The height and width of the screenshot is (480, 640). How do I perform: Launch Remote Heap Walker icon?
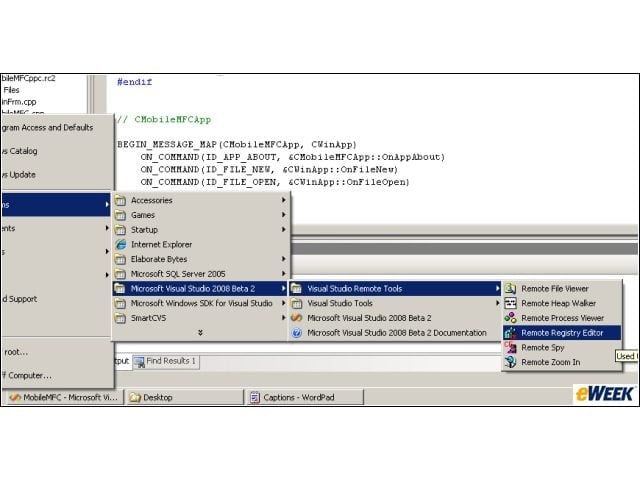[510, 303]
